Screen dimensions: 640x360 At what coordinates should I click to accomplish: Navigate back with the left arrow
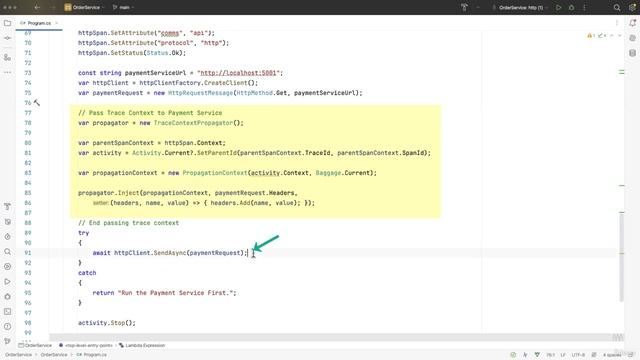[x=37, y=7]
